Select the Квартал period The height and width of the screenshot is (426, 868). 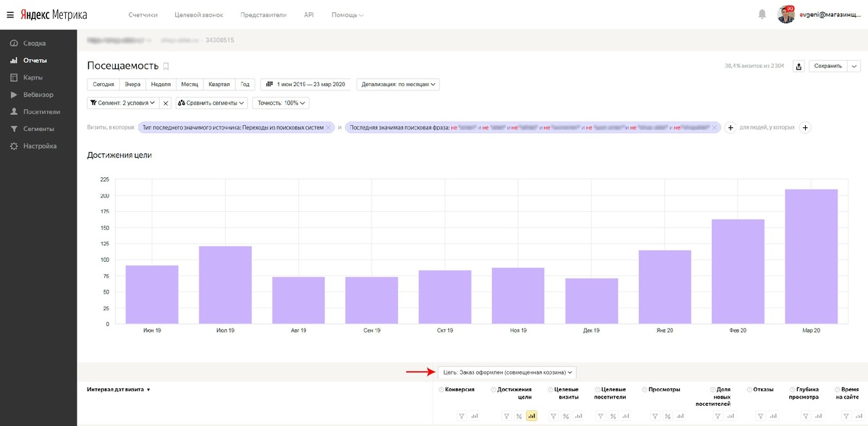pos(220,85)
